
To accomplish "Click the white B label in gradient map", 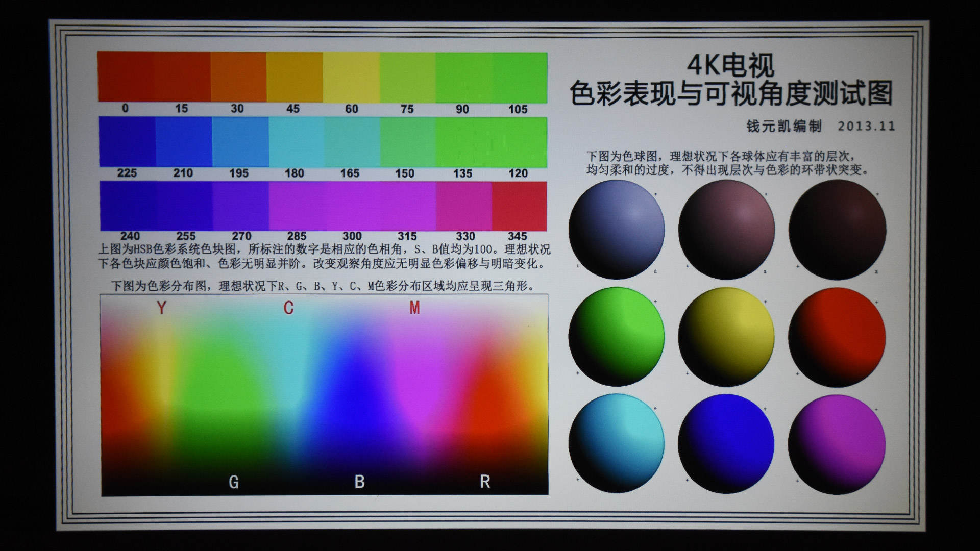I will click(359, 482).
